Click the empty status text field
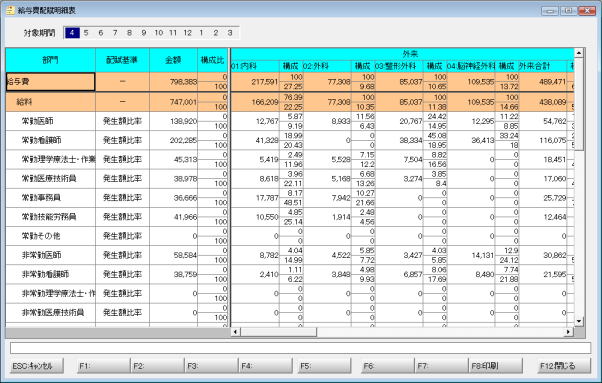 pyautogui.click(x=300, y=348)
